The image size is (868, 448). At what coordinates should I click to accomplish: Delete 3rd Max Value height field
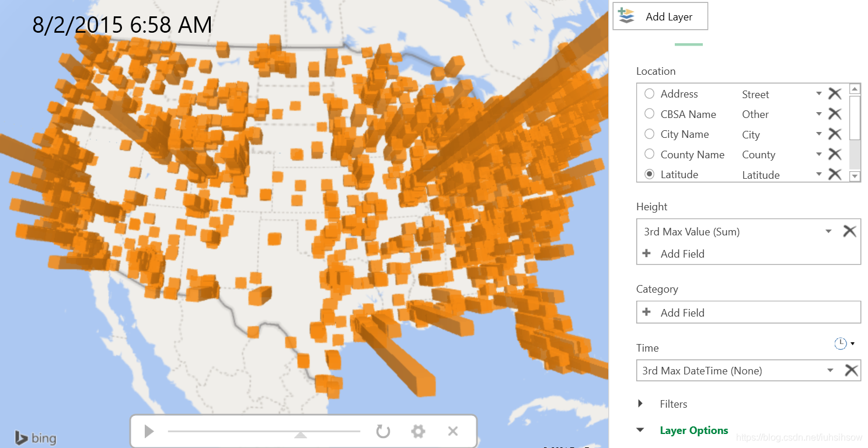(x=849, y=231)
